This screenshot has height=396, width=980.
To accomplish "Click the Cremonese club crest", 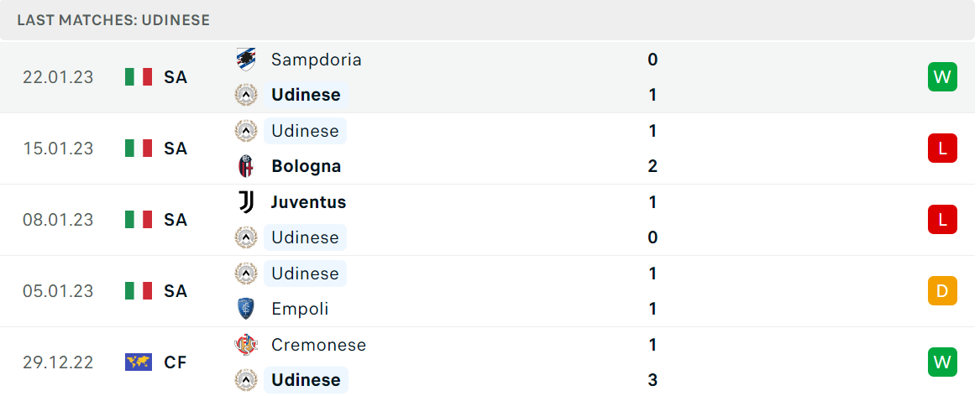I will [x=245, y=344].
